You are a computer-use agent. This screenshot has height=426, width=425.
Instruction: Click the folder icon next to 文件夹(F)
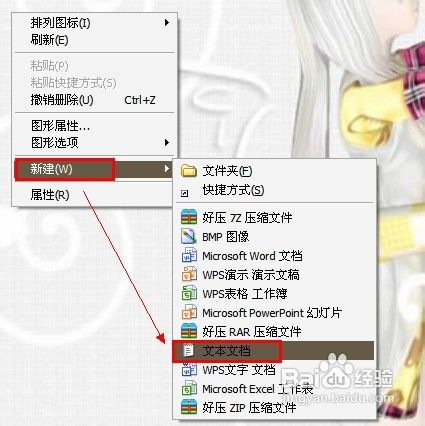(x=189, y=171)
